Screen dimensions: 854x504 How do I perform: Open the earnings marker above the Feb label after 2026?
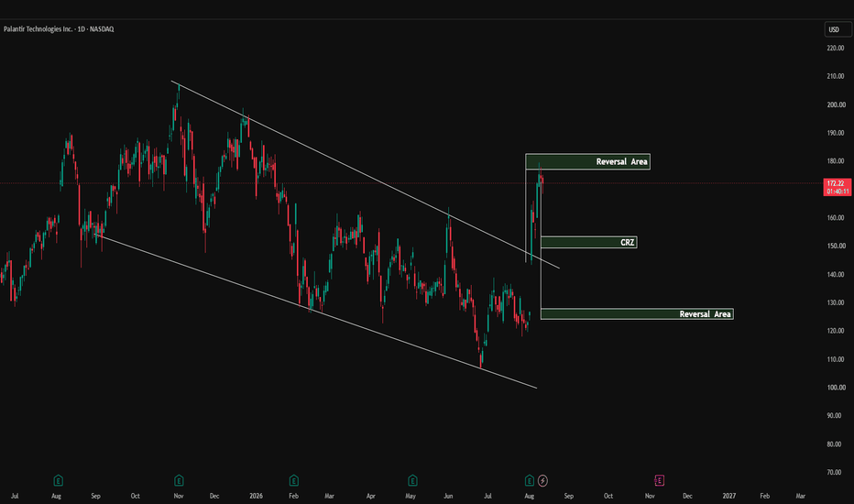point(293,480)
